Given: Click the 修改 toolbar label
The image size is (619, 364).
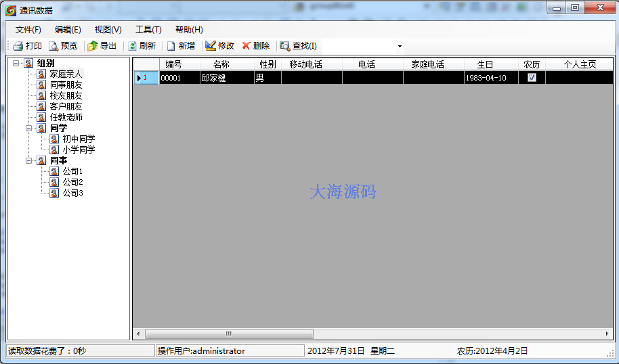Looking at the screenshot, I should click(226, 46).
